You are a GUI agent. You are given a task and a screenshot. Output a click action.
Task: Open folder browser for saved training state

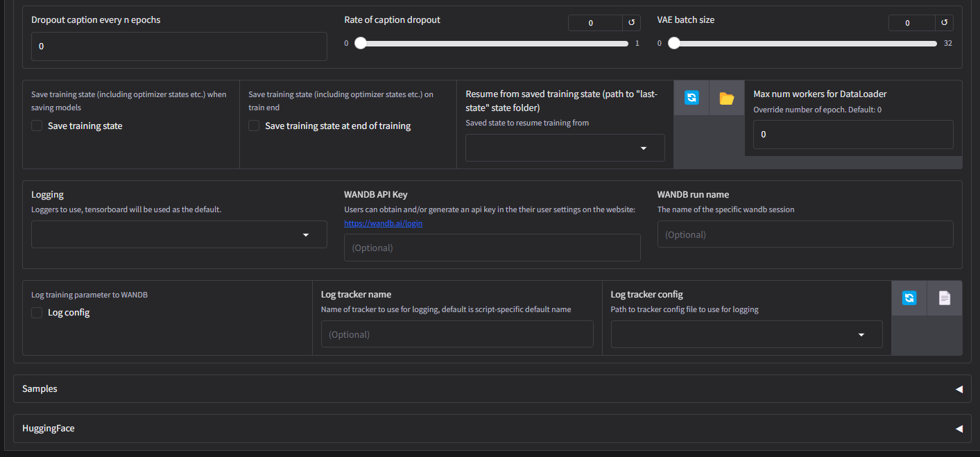click(x=726, y=98)
